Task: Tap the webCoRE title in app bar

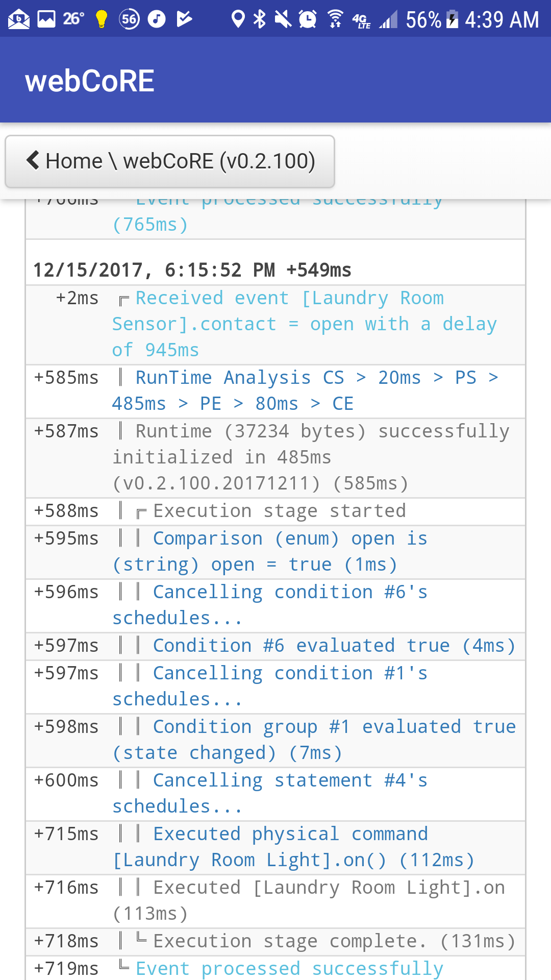Action: 90,81
